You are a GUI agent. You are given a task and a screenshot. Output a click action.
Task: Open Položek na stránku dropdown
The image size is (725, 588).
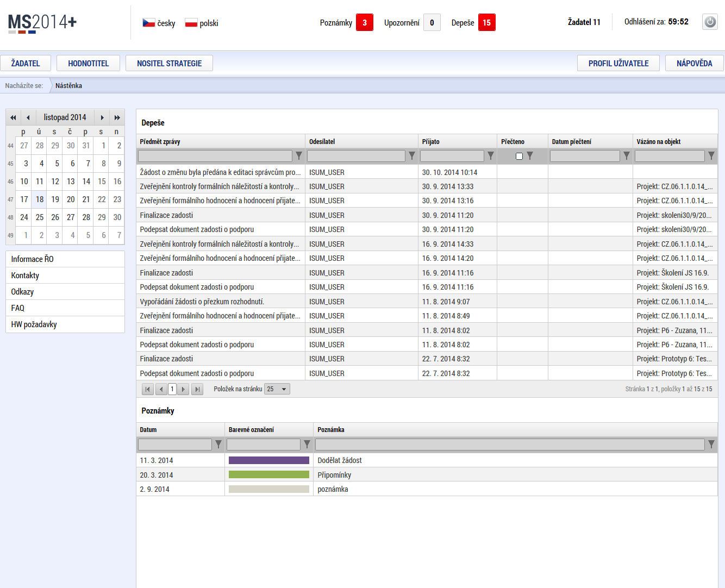[277, 389]
